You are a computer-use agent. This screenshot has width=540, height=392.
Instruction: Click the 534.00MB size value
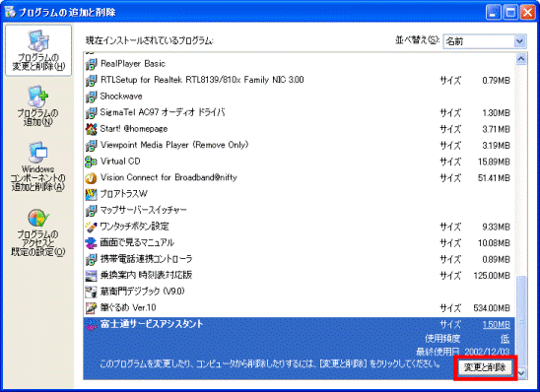(x=492, y=308)
